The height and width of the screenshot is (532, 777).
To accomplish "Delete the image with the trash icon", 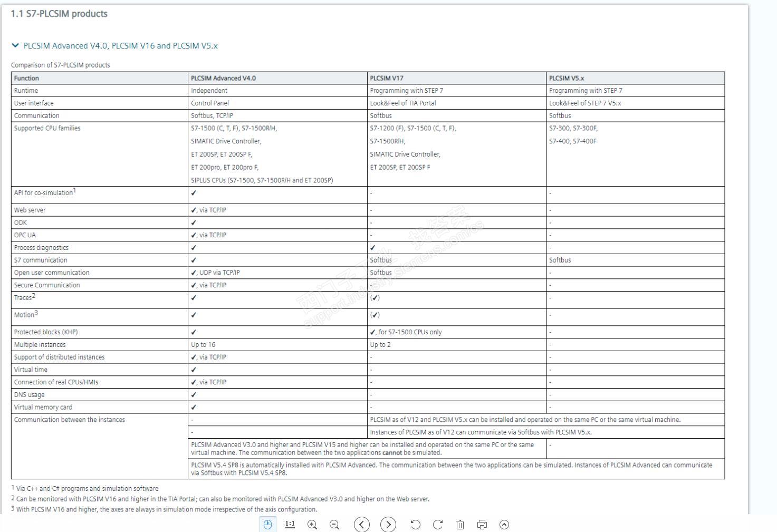I will point(460,525).
